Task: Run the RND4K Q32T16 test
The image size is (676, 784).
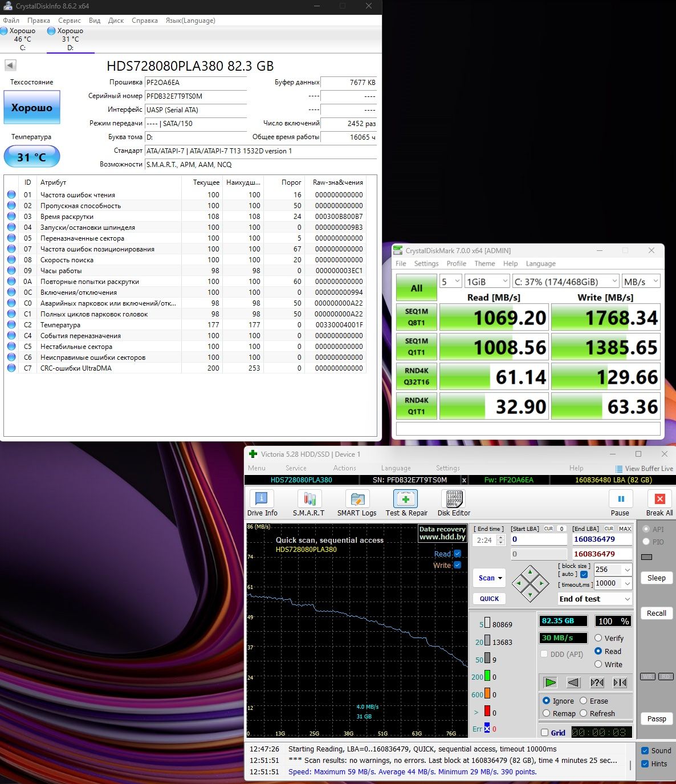Action: coord(417,377)
